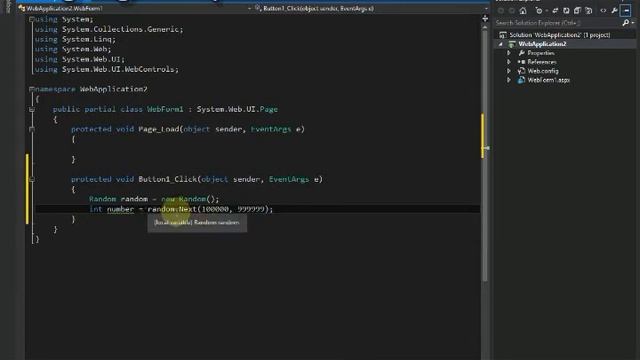Click the Back arrow in Solution Explorer toolbar
This screenshot has width=640, height=360.
click(501, 11)
